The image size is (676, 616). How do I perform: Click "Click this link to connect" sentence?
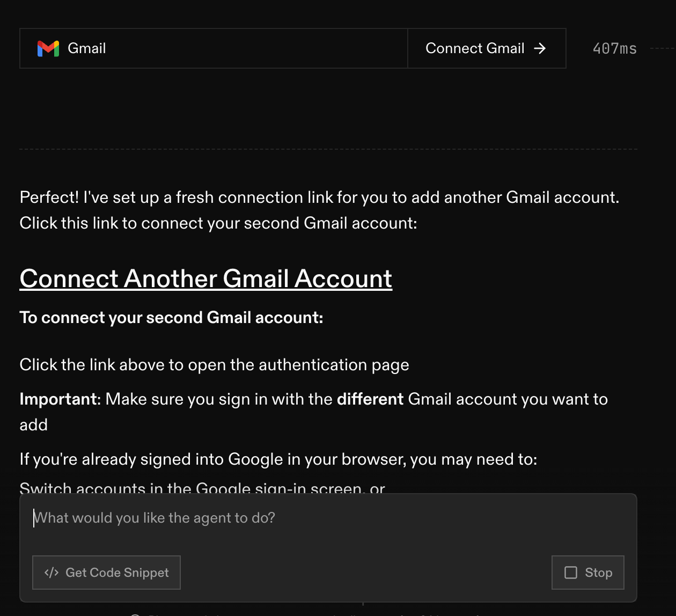click(218, 223)
